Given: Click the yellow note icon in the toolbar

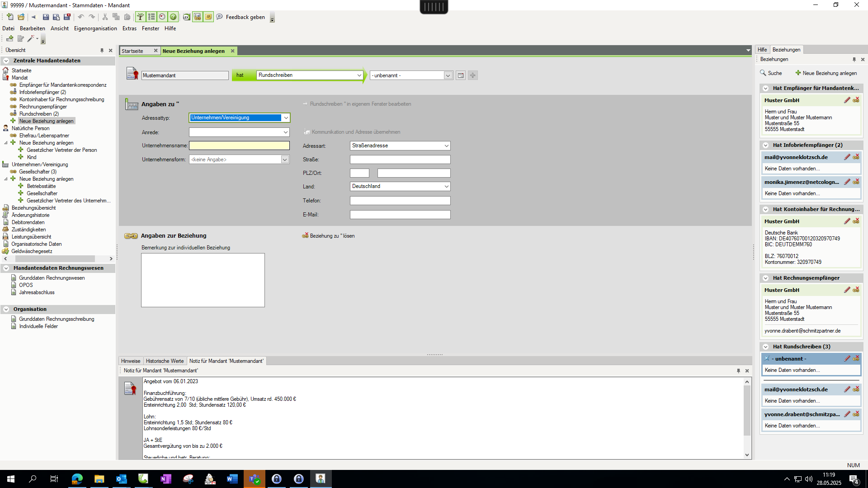Looking at the screenshot, I should (x=208, y=17).
